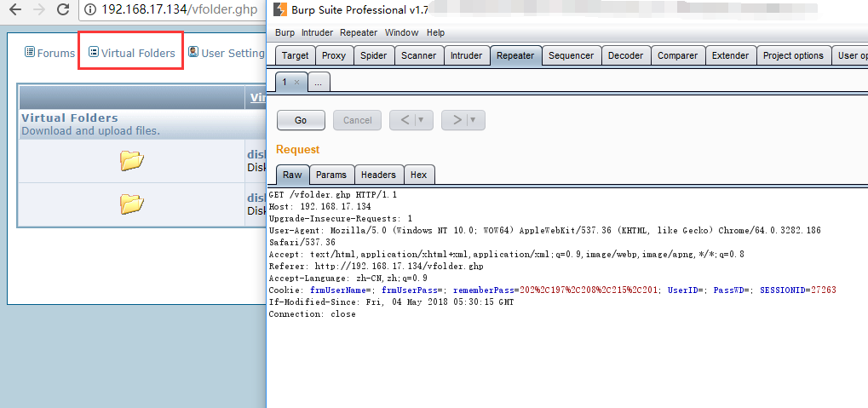Click the previous request back button
This screenshot has width=868, height=408.
(405, 120)
